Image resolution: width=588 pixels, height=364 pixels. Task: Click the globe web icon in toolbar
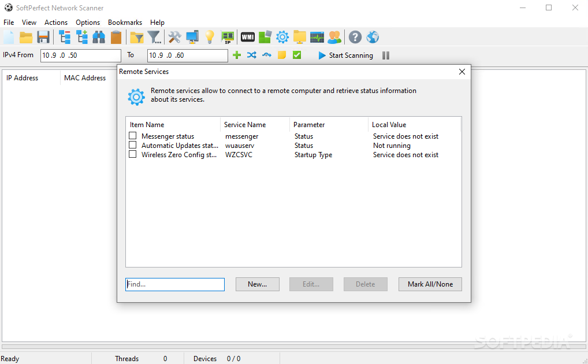[373, 37]
